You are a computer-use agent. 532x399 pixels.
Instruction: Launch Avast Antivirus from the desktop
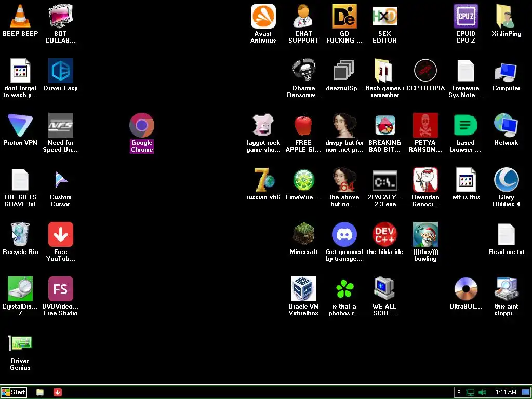263,16
